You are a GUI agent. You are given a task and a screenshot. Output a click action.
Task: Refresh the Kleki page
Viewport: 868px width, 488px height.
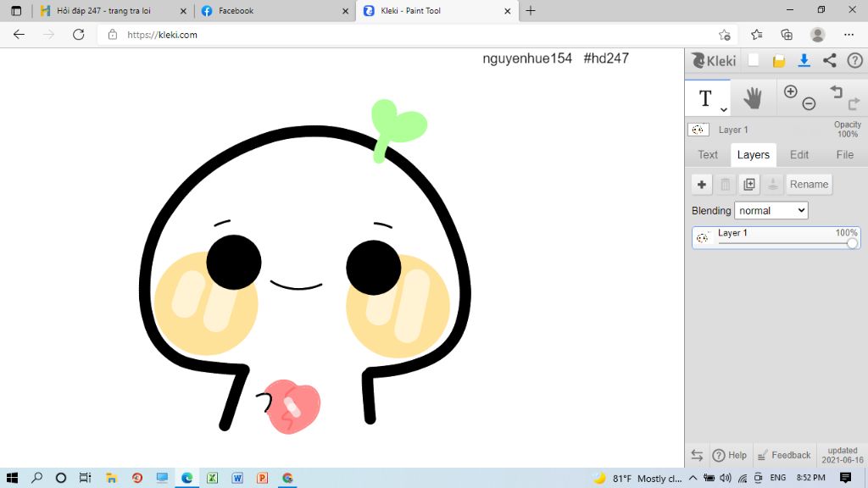click(79, 35)
